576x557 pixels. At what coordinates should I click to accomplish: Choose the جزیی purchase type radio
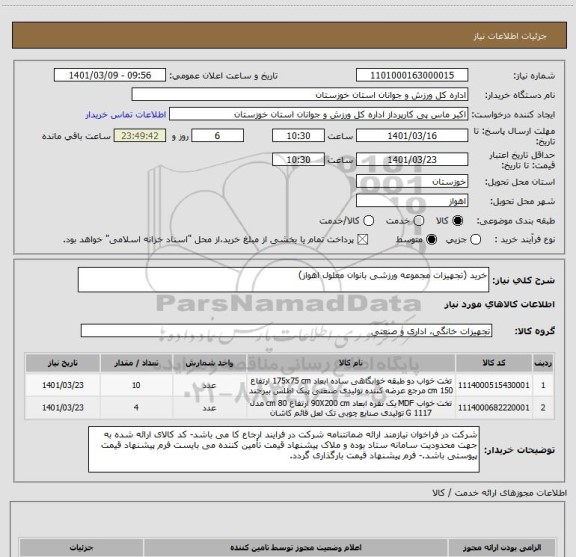(475, 240)
